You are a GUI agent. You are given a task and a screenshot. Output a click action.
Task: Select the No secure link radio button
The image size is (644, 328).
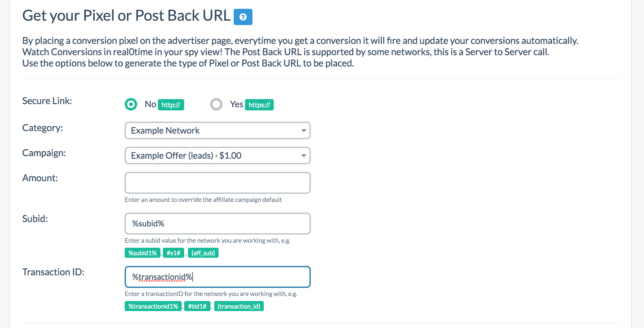(x=131, y=104)
